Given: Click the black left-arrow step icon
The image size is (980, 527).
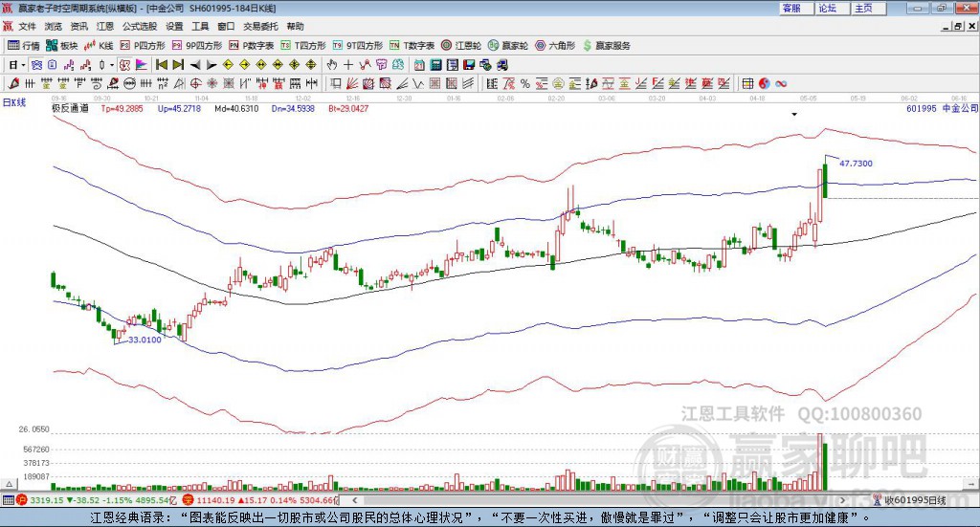Looking at the screenshot, I should (x=195, y=65).
